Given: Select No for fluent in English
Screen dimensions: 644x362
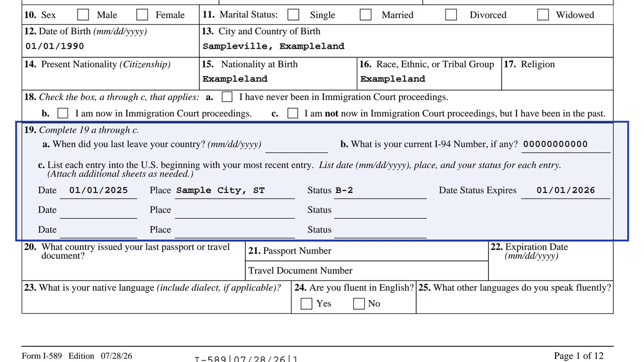Looking at the screenshot, I should click(359, 304).
